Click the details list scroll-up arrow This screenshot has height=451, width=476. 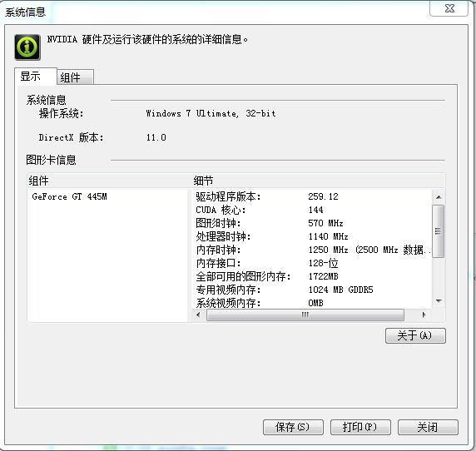(439, 197)
